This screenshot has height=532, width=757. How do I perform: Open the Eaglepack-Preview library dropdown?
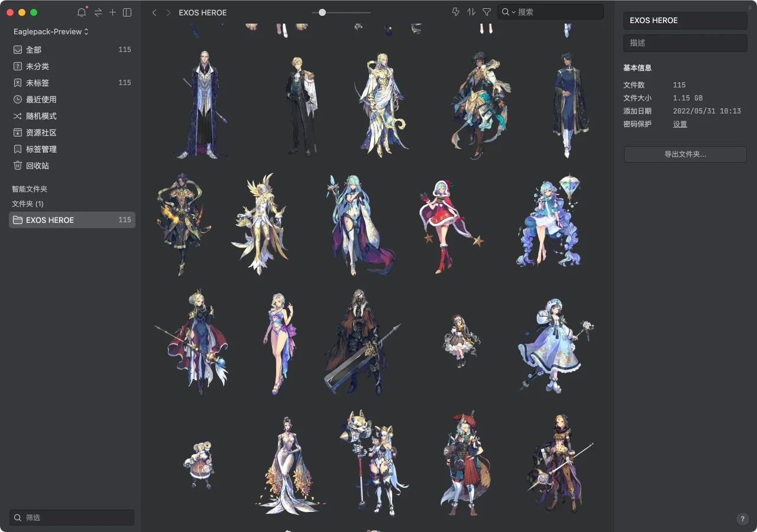51,31
